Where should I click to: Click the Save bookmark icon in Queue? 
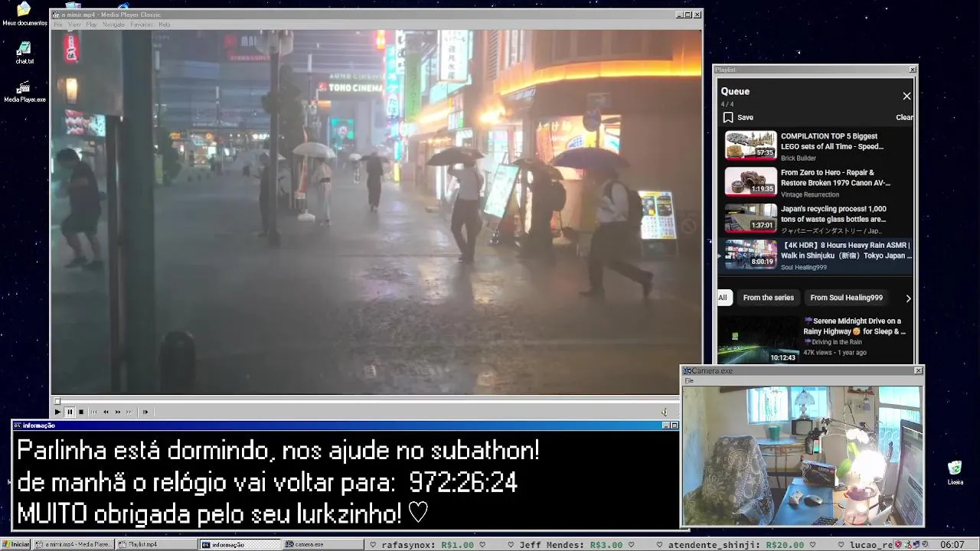point(728,117)
